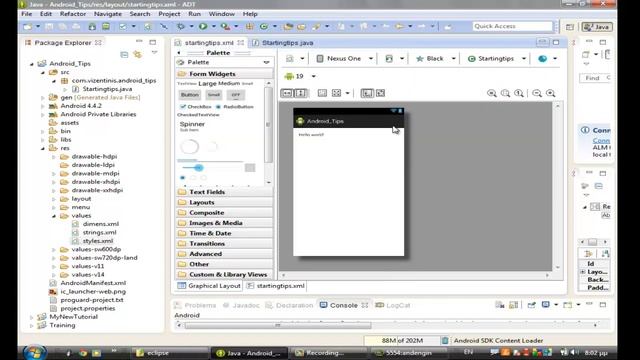Open the Project menu
This screenshot has width=640, height=360.
coord(169,14)
